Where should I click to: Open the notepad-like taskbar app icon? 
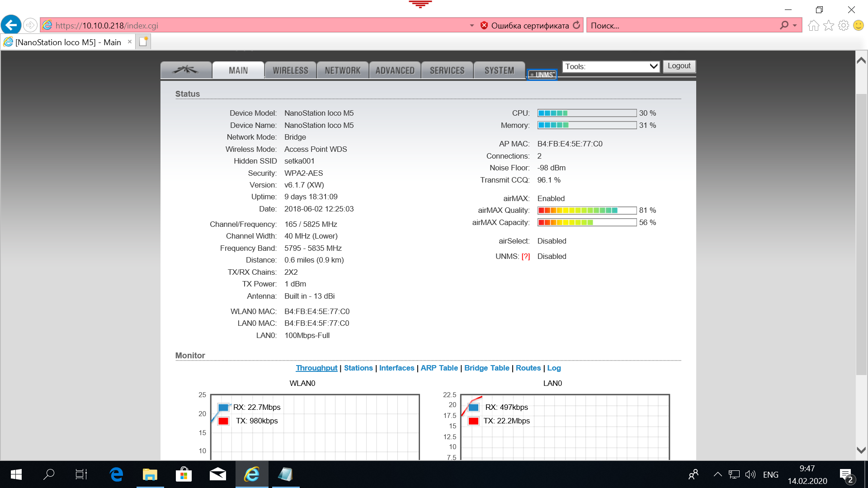click(x=285, y=474)
